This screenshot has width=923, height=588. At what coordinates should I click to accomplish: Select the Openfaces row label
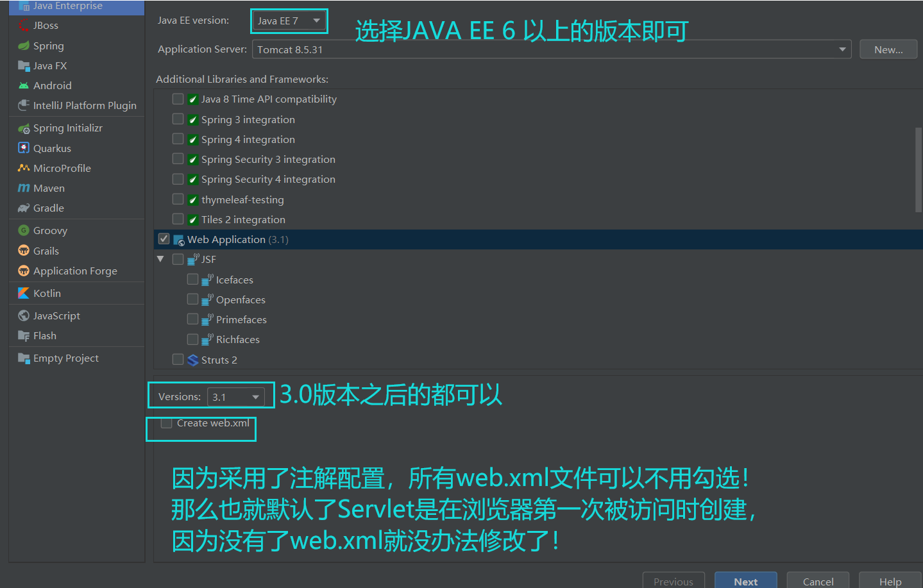click(x=241, y=299)
